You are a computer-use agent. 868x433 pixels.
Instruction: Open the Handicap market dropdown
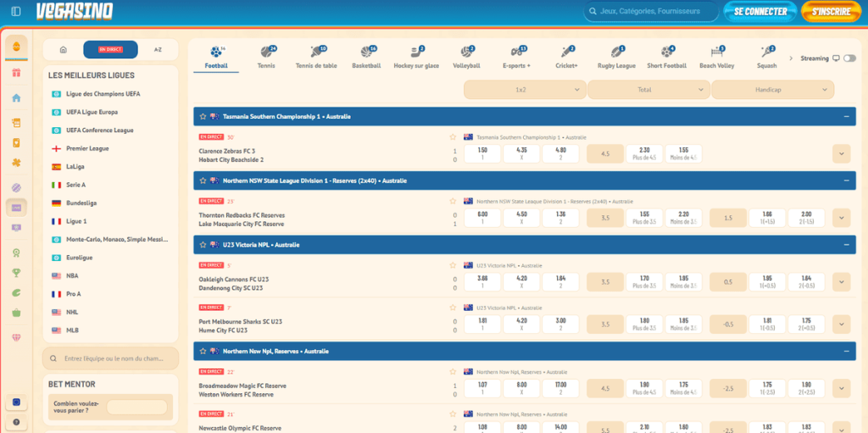(773, 90)
